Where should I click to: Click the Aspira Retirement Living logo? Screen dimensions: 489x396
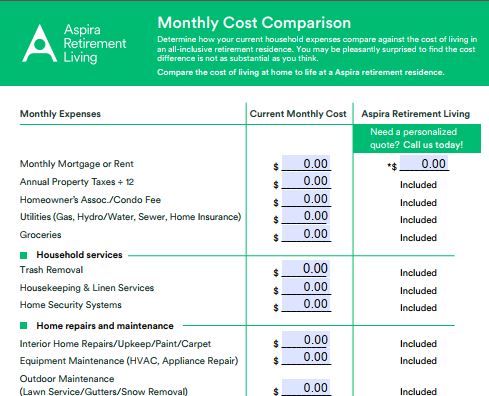[x=74, y=43]
